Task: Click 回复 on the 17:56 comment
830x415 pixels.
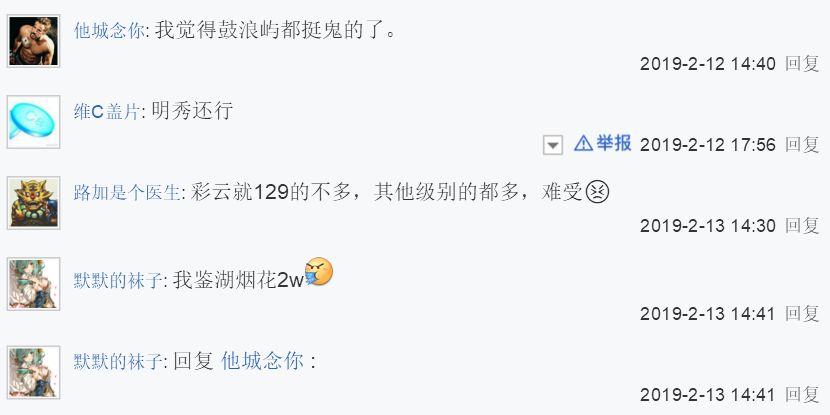Action: [802, 145]
